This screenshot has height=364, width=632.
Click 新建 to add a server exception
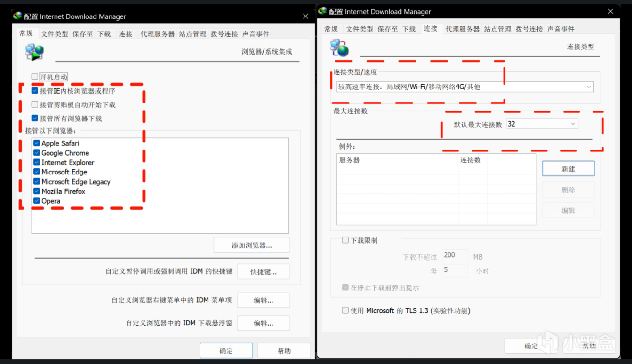pyautogui.click(x=568, y=169)
